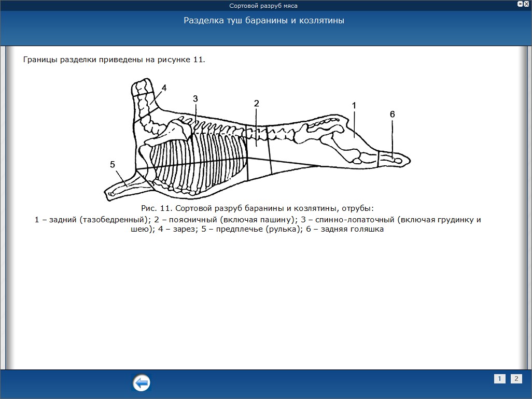Close the Сортовой разруб мяса window
The width and height of the screenshot is (532, 399).
tap(527, 4)
